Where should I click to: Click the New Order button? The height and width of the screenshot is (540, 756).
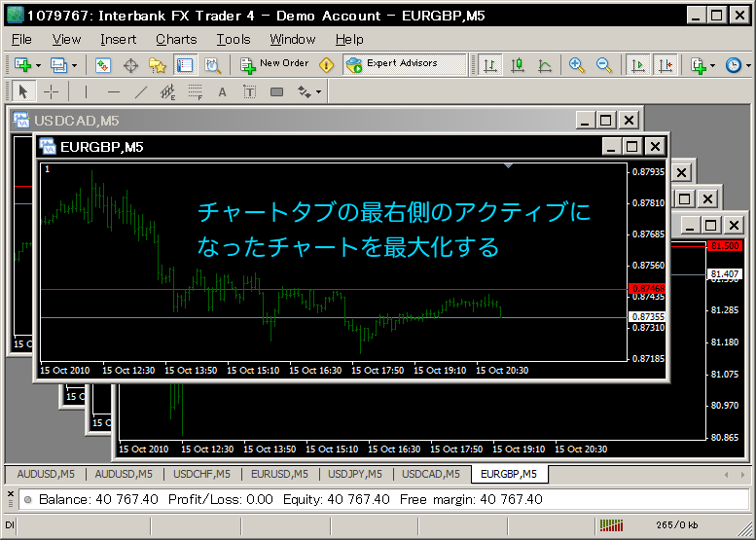point(274,64)
